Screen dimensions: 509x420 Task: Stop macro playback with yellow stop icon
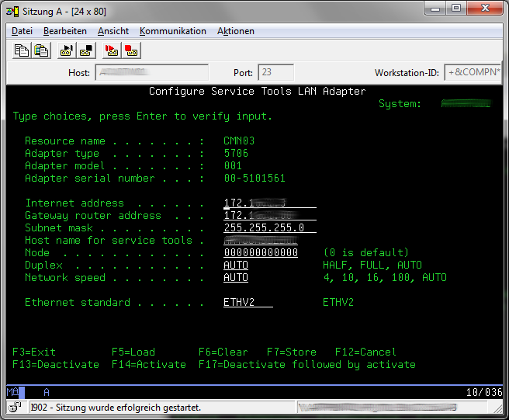(86, 50)
